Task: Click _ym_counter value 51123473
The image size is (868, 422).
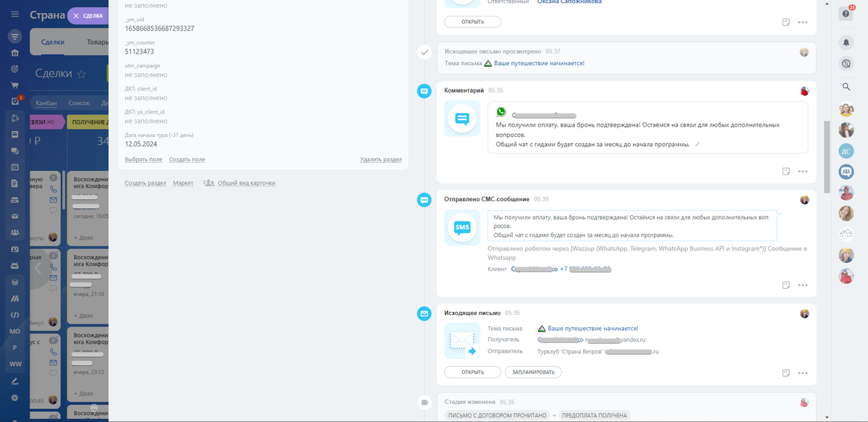Action: 139,51
